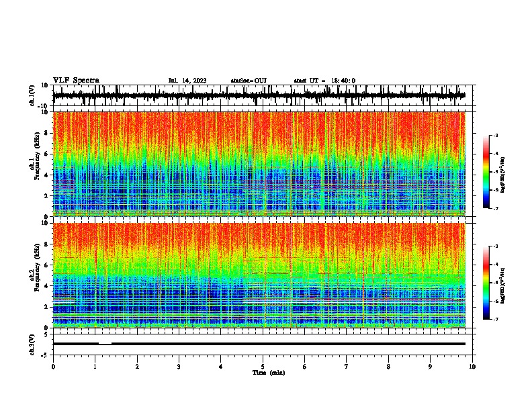Click the ch.1 colorbar log(PSD) unit label

pos(502,175)
